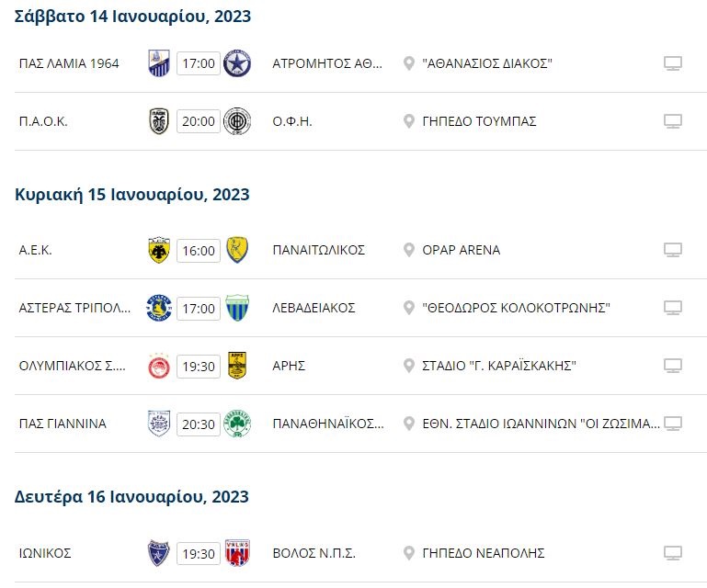707x588 pixels.
Task: Open the 20:00 PAOK vs OFI match time
Action: coord(199,121)
